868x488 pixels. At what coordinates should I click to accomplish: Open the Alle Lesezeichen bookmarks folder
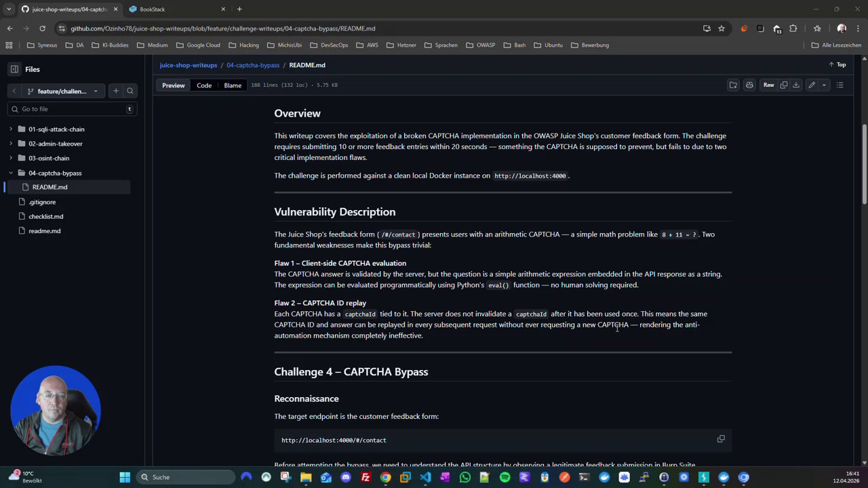(x=836, y=45)
